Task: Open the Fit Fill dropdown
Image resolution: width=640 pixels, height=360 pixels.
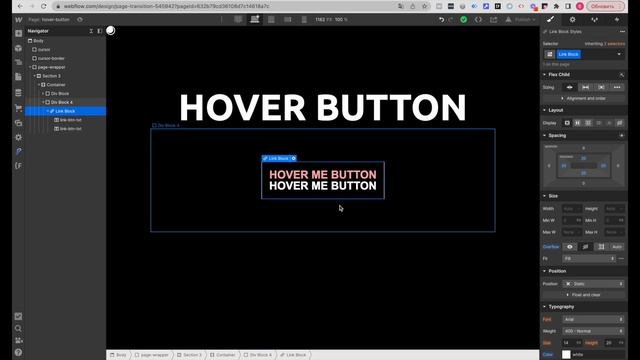Action: click(x=589, y=258)
